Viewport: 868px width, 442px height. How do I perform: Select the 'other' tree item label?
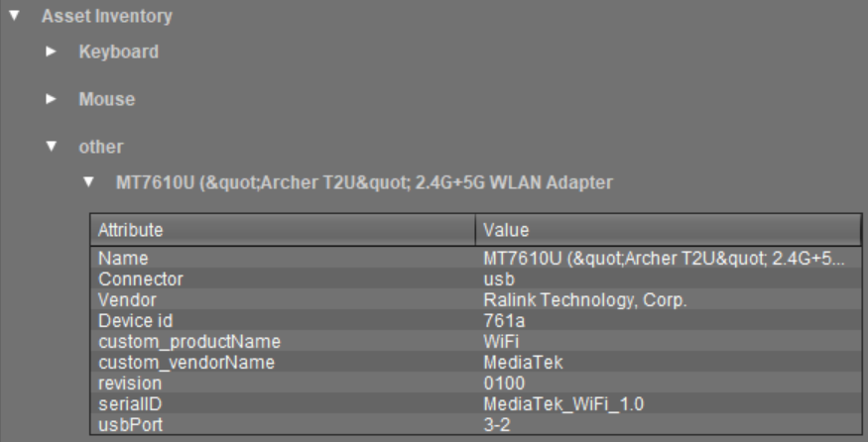(x=101, y=148)
